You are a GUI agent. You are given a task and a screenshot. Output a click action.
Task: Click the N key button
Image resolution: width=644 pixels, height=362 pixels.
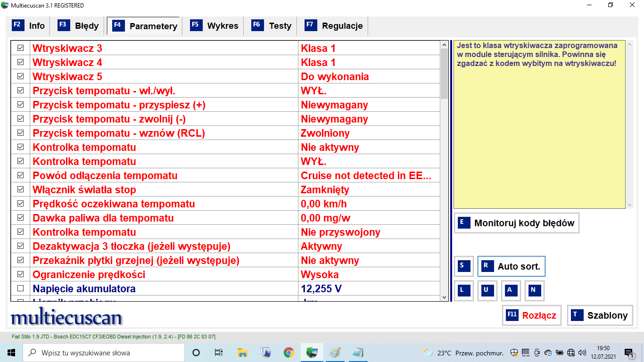[535, 290]
